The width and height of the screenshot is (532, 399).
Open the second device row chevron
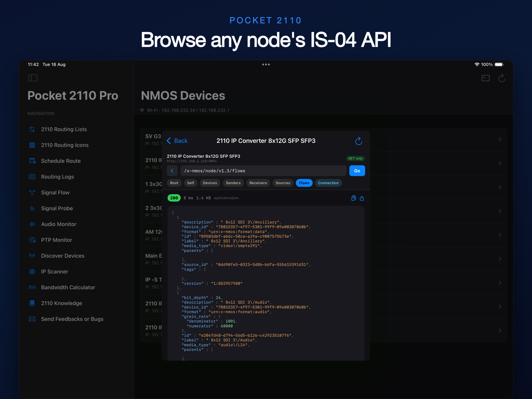(x=500, y=164)
